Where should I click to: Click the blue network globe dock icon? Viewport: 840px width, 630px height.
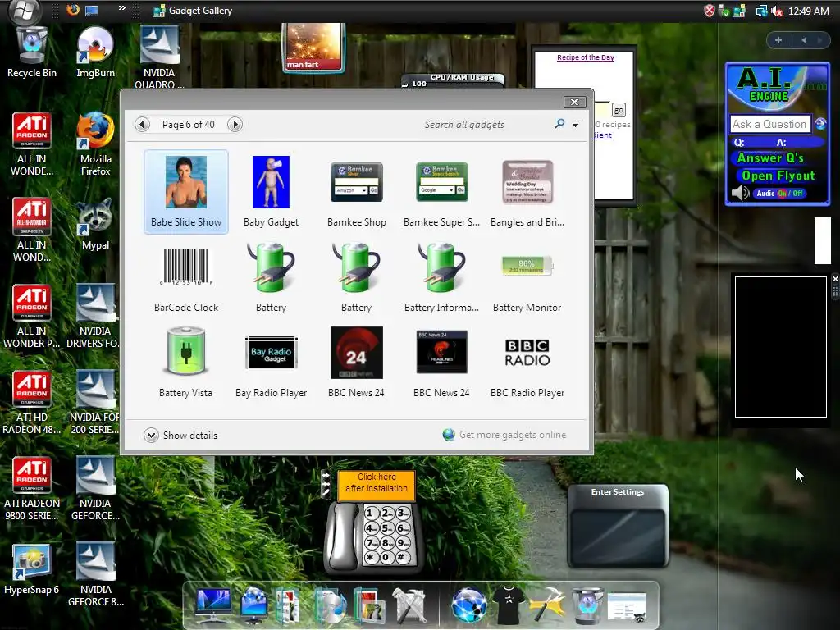468,605
